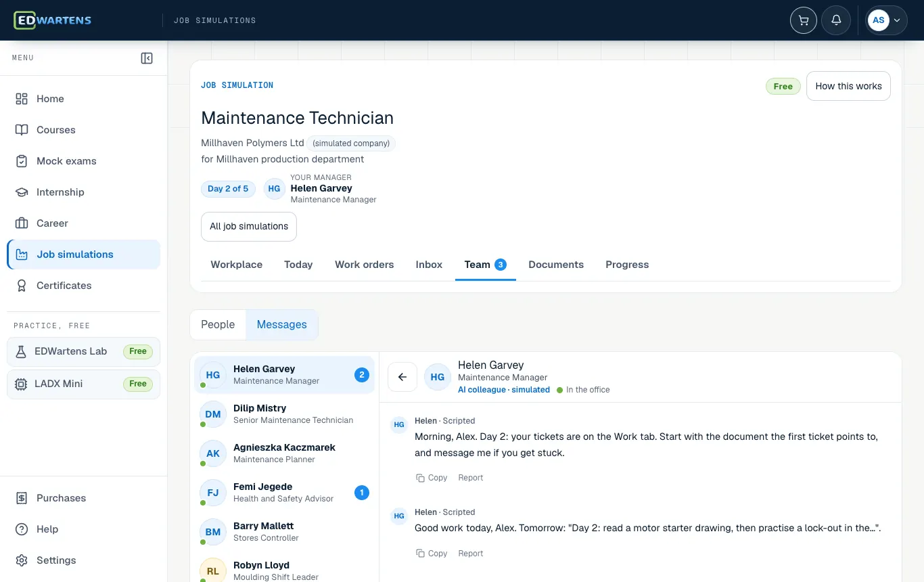Viewport: 924px width, 582px height.
Task: Open Help in sidebar
Action: click(x=84, y=529)
